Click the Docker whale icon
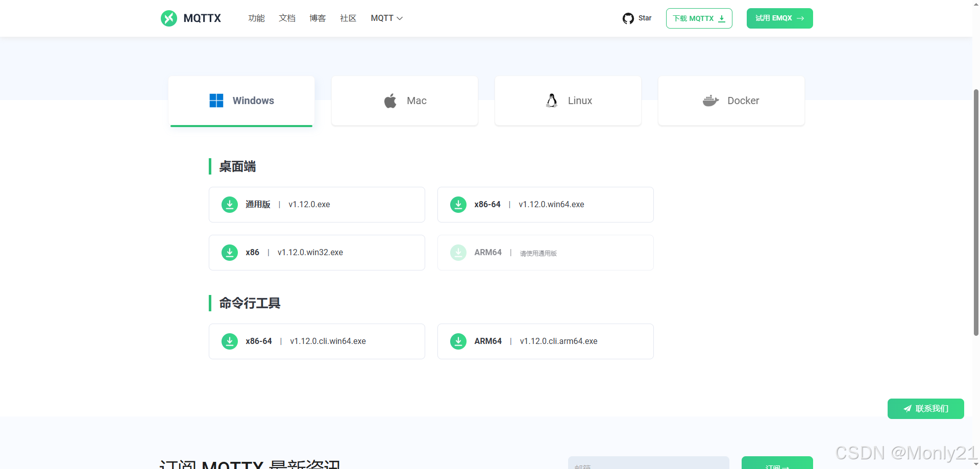Image resolution: width=980 pixels, height=469 pixels. pyautogui.click(x=710, y=101)
